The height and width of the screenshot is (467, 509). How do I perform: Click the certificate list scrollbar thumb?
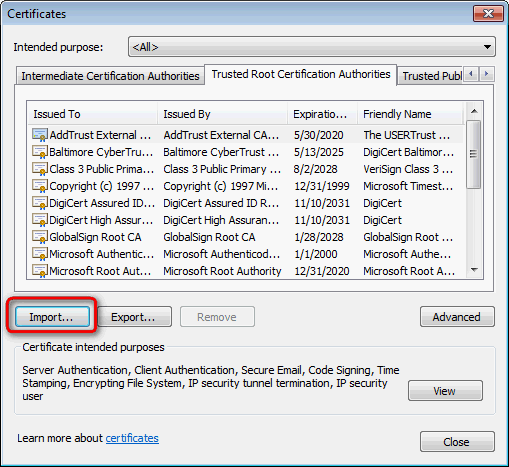(x=474, y=154)
